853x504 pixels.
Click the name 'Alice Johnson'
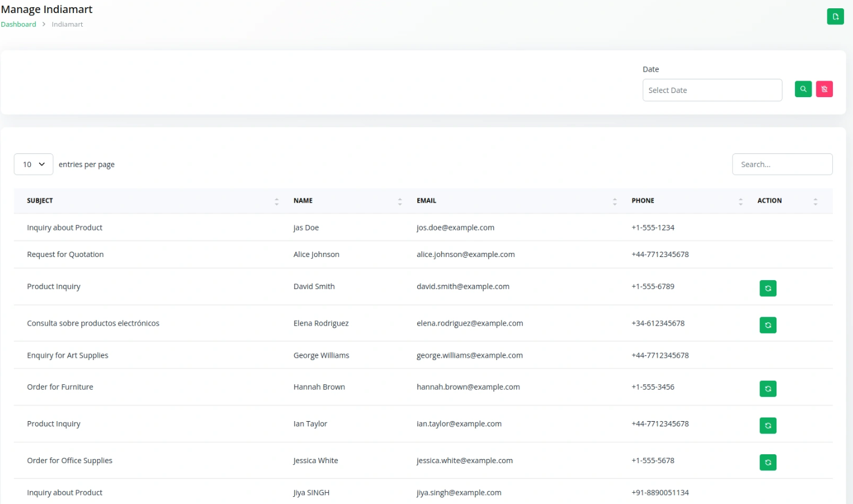[317, 255]
